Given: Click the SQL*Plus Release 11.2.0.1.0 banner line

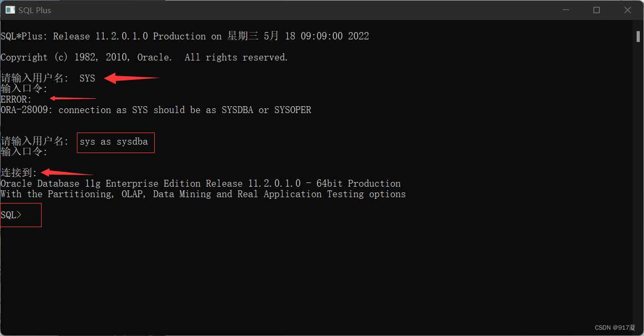Looking at the screenshot, I should (184, 36).
